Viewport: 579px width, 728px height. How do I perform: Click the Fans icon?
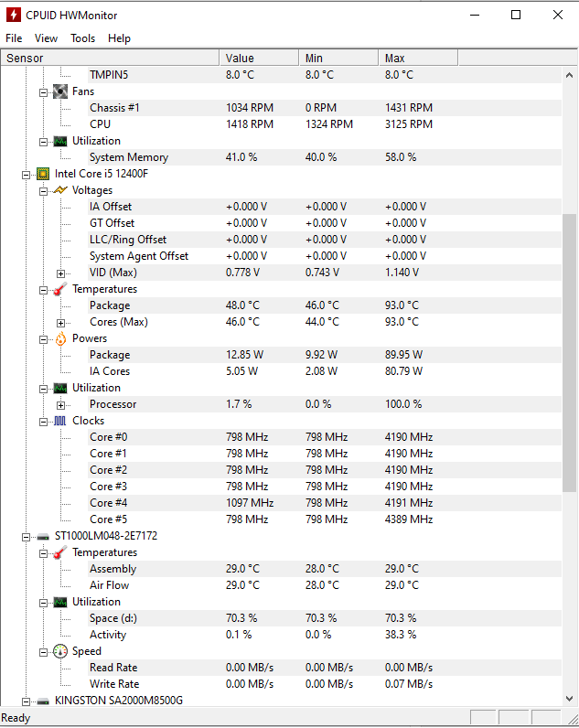coord(60,91)
